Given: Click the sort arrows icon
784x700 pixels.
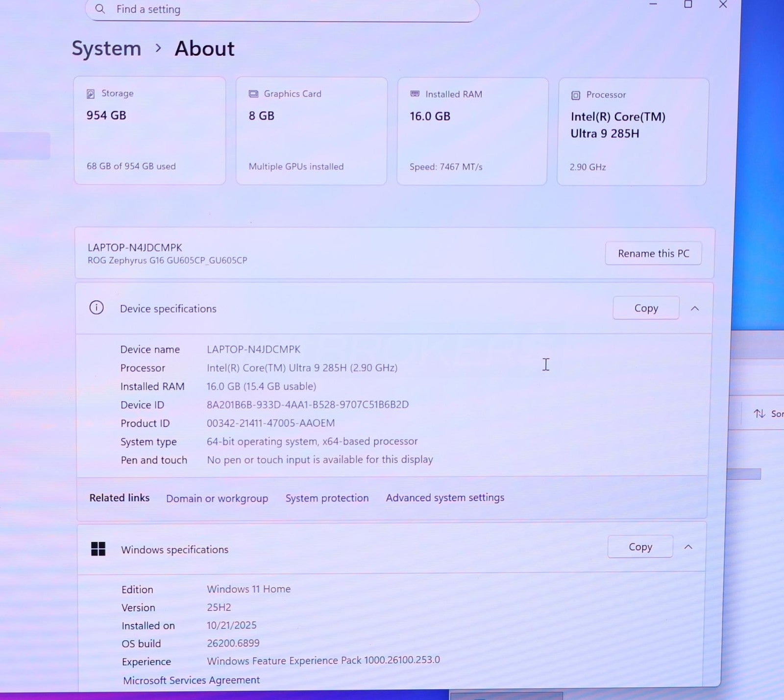Looking at the screenshot, I should tap(759, 414).
